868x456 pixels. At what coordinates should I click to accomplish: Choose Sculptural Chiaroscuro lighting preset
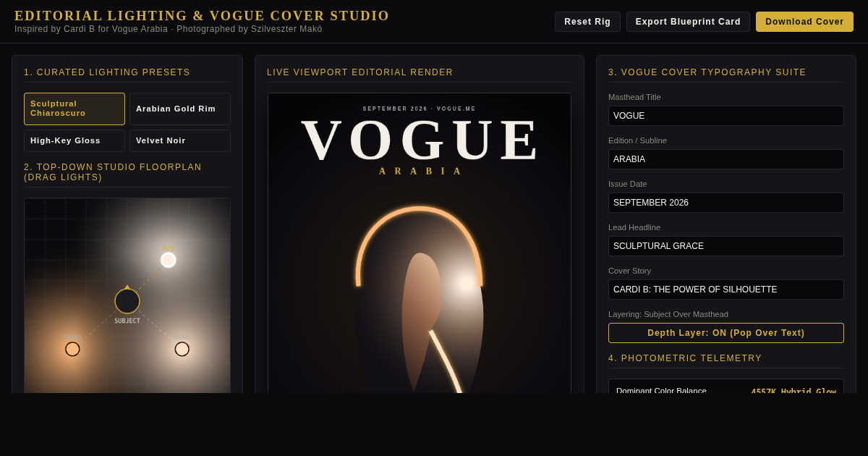(75, 109)
